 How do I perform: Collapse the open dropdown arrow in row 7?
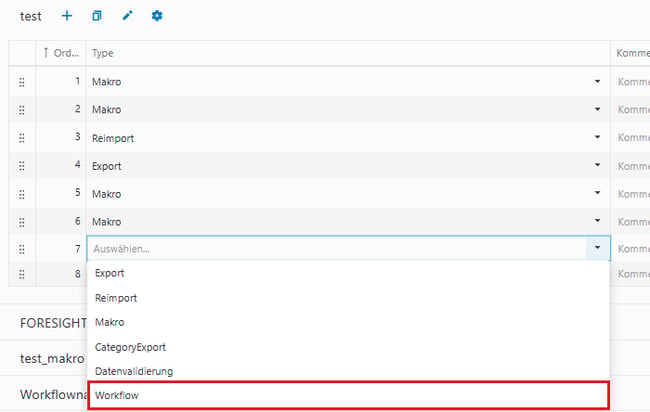pos(597,248)
